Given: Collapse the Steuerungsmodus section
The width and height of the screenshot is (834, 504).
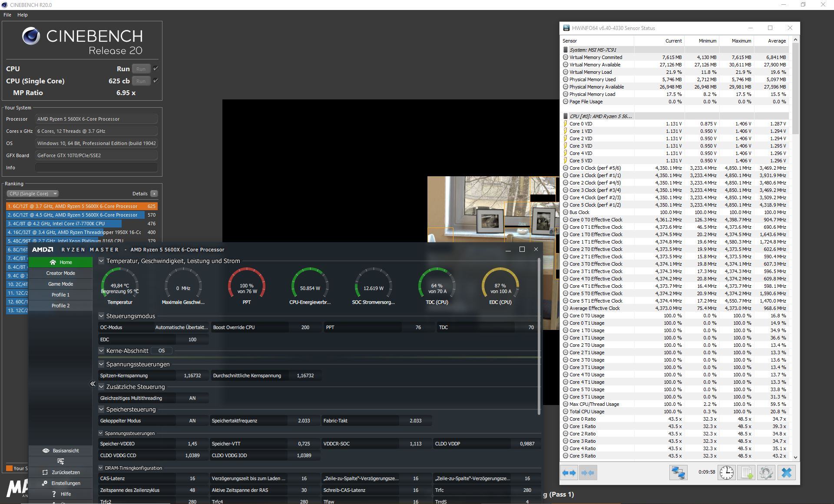Looking at the screenshot, I should 101,316.
